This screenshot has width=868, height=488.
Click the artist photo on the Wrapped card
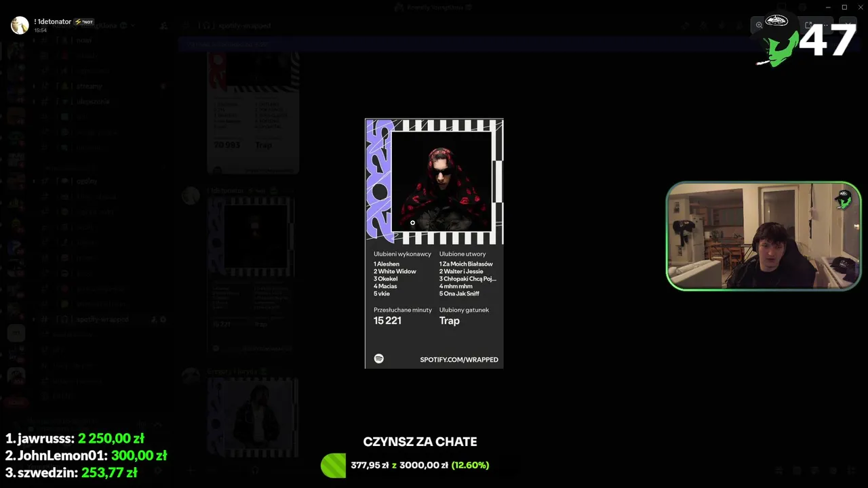pos(441,182)
